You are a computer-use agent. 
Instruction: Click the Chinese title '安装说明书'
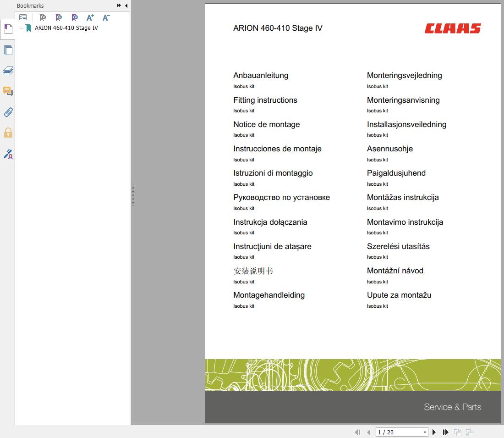pos(253,271)
